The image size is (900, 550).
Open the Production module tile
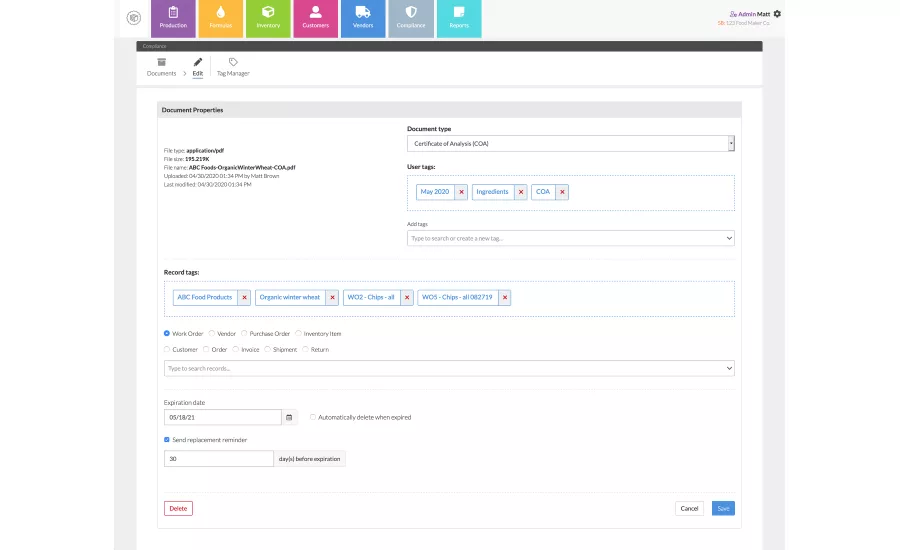pyautogui.click(x=173, y=18)
